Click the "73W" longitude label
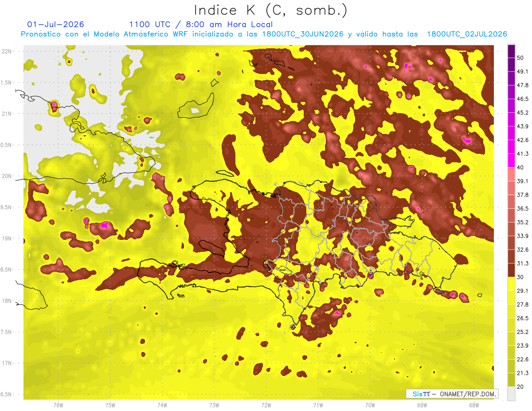Screen dimensions: 532x411 click(x=214, y=405)
